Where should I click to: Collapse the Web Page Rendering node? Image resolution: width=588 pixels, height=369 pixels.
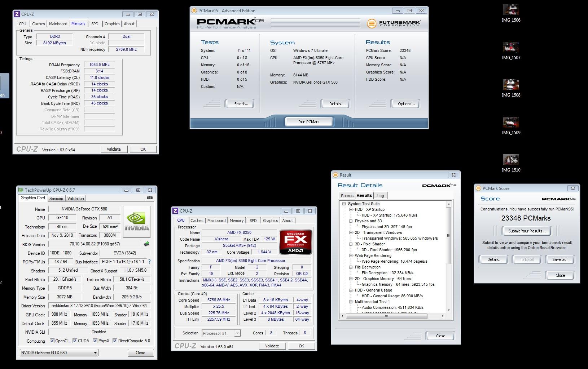click(x=351, y=255)
